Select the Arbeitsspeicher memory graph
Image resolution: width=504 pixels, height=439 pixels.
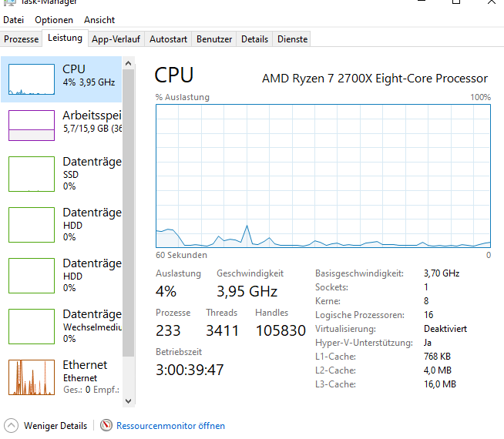[31, 125]
